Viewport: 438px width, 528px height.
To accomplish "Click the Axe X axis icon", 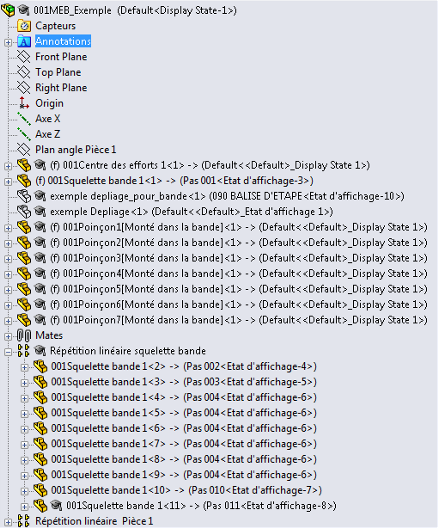I will (x=24, y=119).
